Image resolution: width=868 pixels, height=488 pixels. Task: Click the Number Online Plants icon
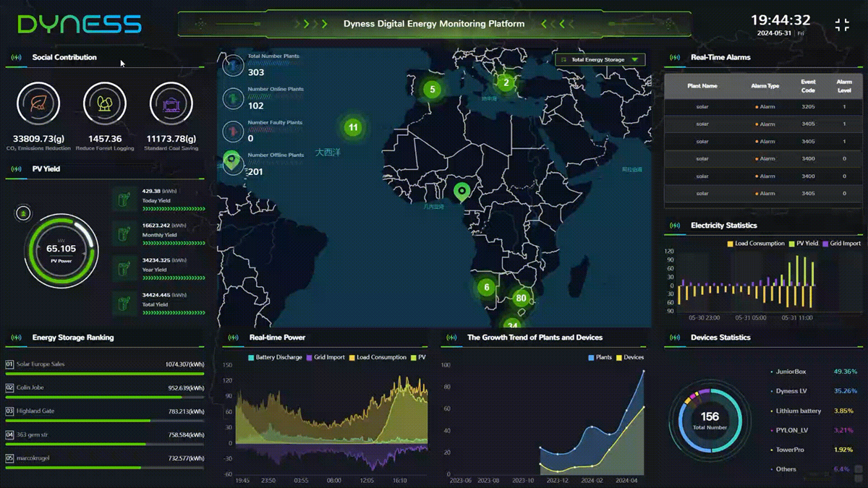click(233, 98)
